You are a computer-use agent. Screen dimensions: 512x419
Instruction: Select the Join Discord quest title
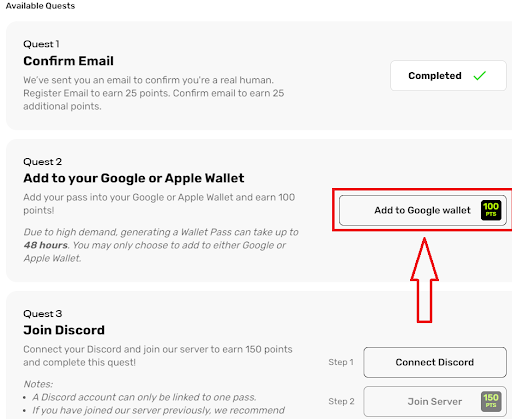point(64,330)
